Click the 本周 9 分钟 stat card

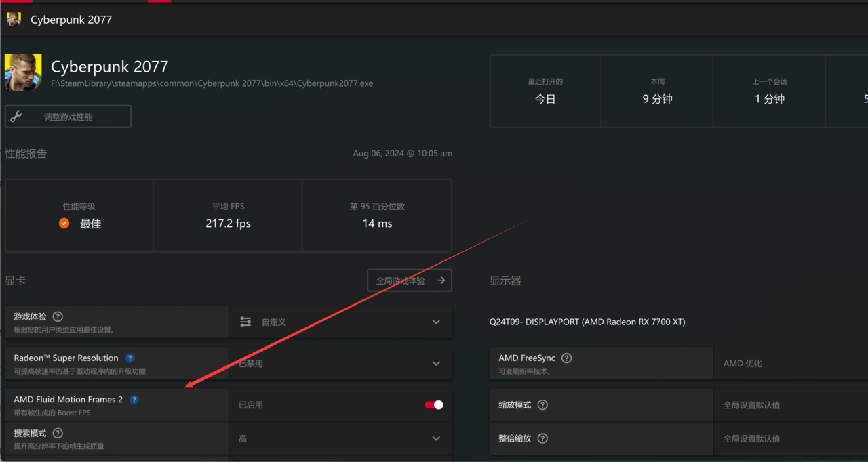657,91
